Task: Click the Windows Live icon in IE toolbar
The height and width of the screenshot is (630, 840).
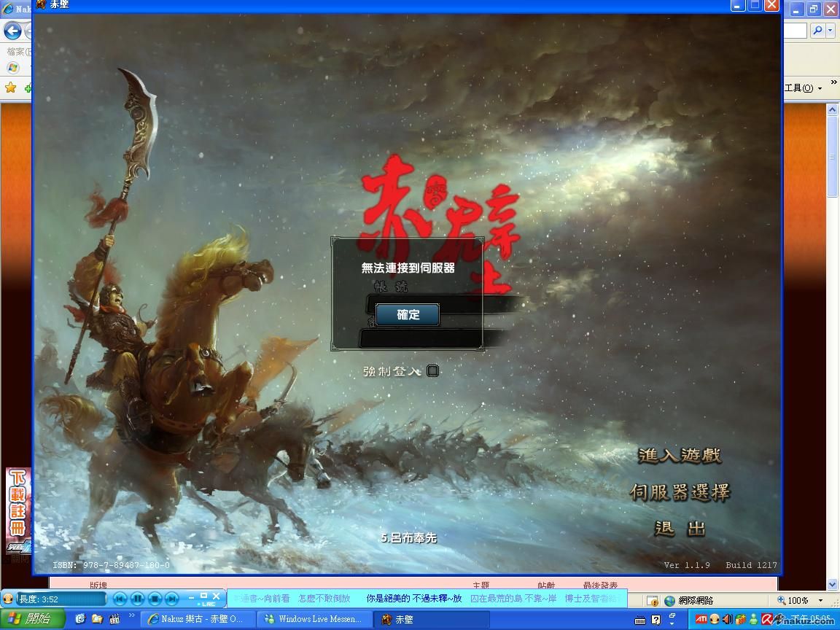Action: point(13,68)
